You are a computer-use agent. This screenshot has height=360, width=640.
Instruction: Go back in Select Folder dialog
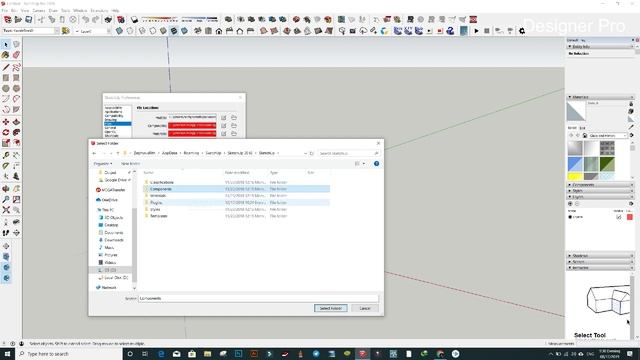tap(94, 153)
